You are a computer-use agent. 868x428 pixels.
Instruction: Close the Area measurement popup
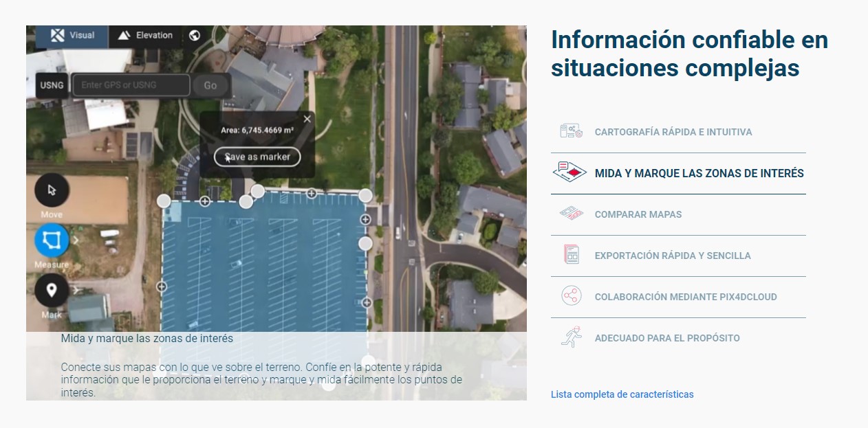[x=307, y=119]
